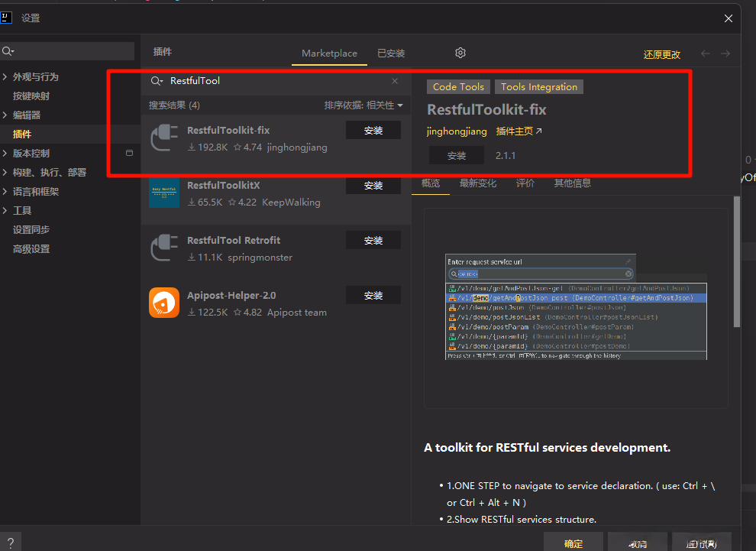Confirm with 确定 button
The width and height of the screenshot is (756, 551).
pos(573,543)
